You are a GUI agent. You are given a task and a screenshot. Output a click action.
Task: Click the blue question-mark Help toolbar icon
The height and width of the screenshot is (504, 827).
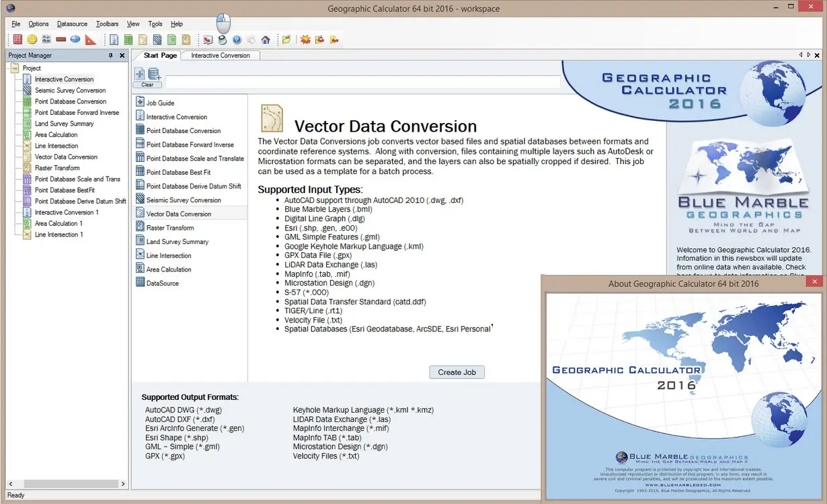click(237, 40)
